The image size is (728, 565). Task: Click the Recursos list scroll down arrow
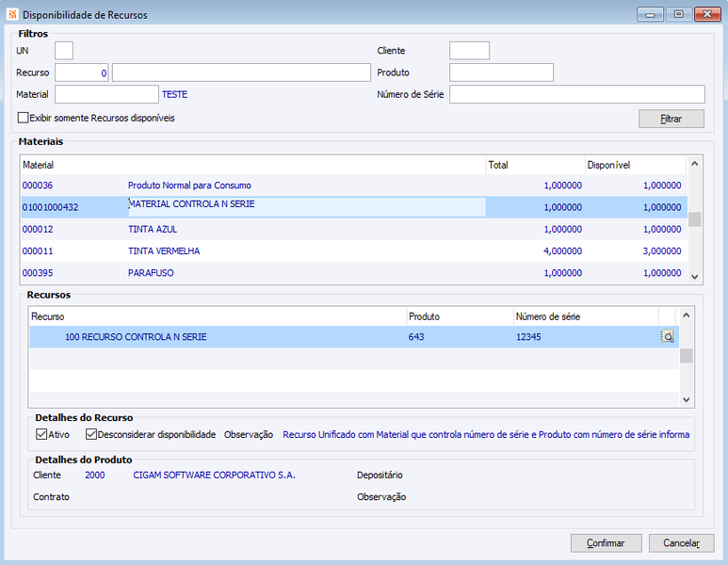687,399
